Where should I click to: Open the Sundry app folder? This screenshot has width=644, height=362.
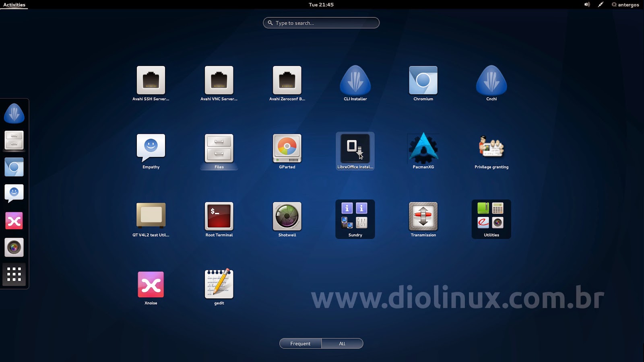[x=355, y=220]
